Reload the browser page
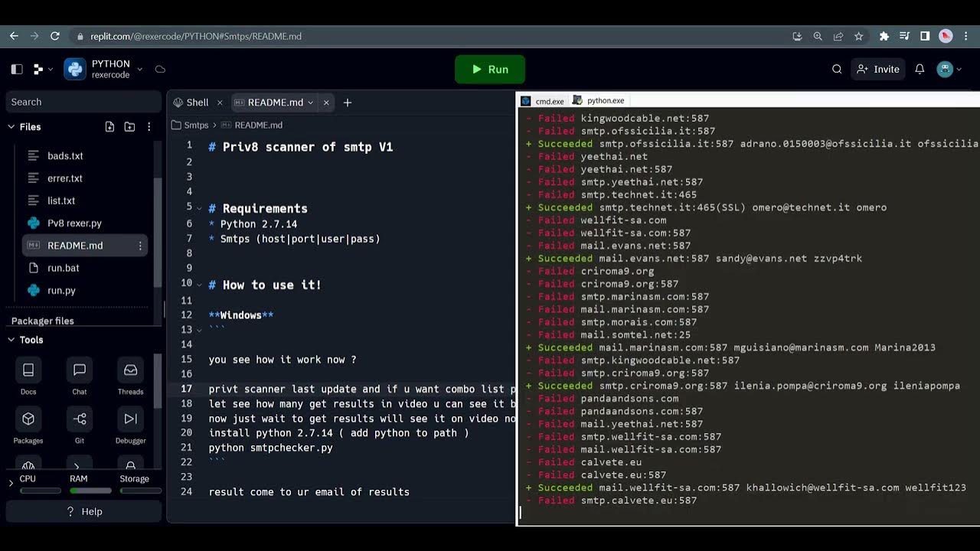 pos(55,36)
